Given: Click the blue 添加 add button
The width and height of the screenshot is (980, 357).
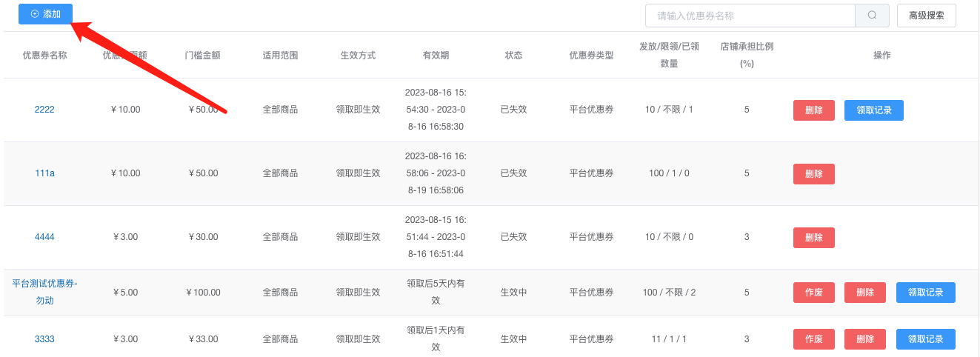Looking at the screenshot, I should coord(45,14).
